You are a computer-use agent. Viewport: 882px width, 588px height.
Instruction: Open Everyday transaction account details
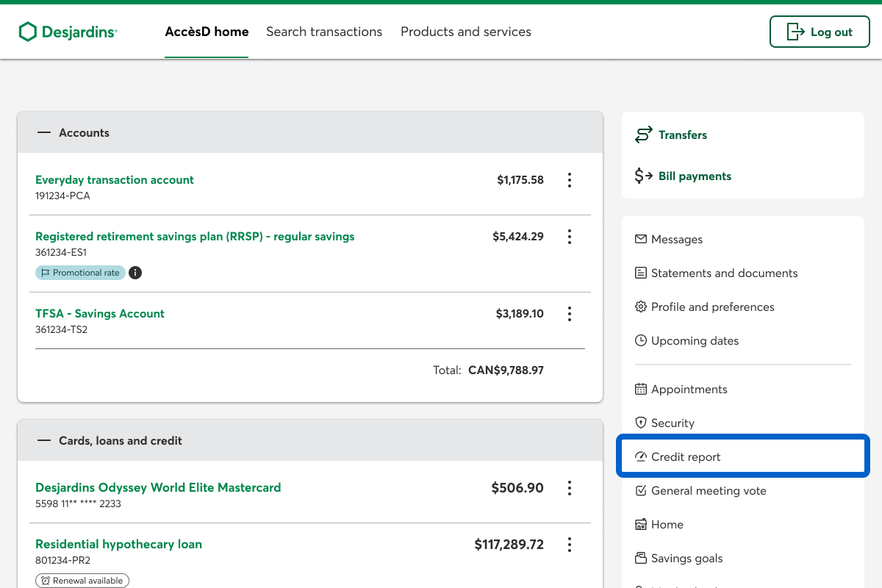pyautogui.click(x=115, y=180)
